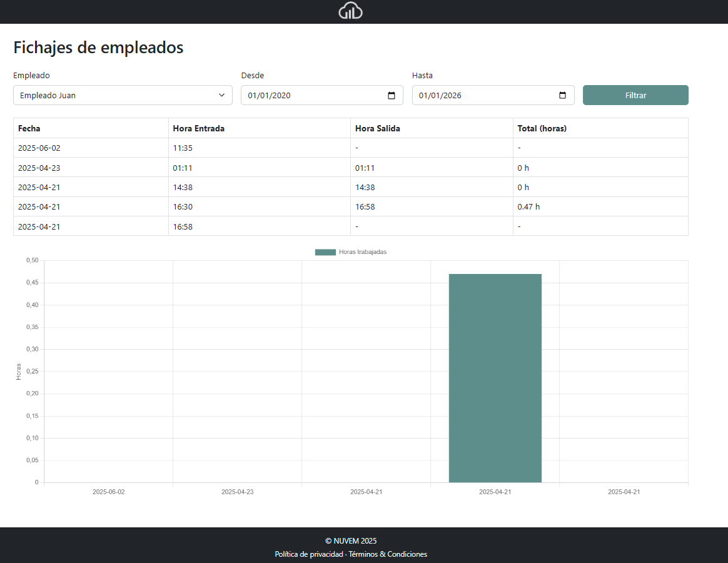This screenshot has height=563, width=728.
Task: Click the Total (horas) column header
Action: click(x=540, y=128)
